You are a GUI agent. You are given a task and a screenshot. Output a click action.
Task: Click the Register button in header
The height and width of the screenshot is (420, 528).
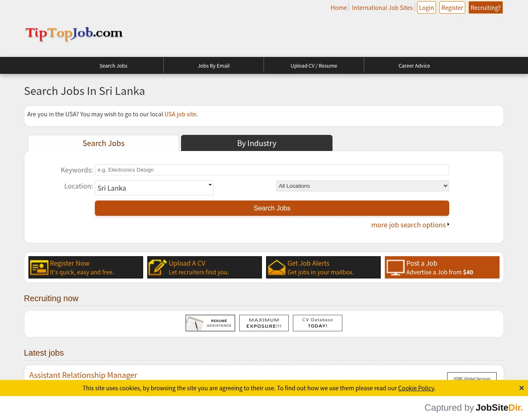(452, 8)
